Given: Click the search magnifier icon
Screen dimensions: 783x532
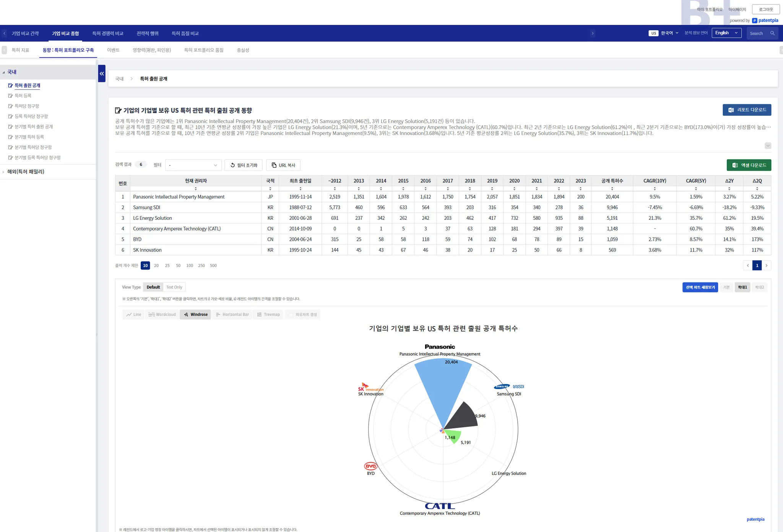Looking at the screenshot, I should (x=772, y=33).
